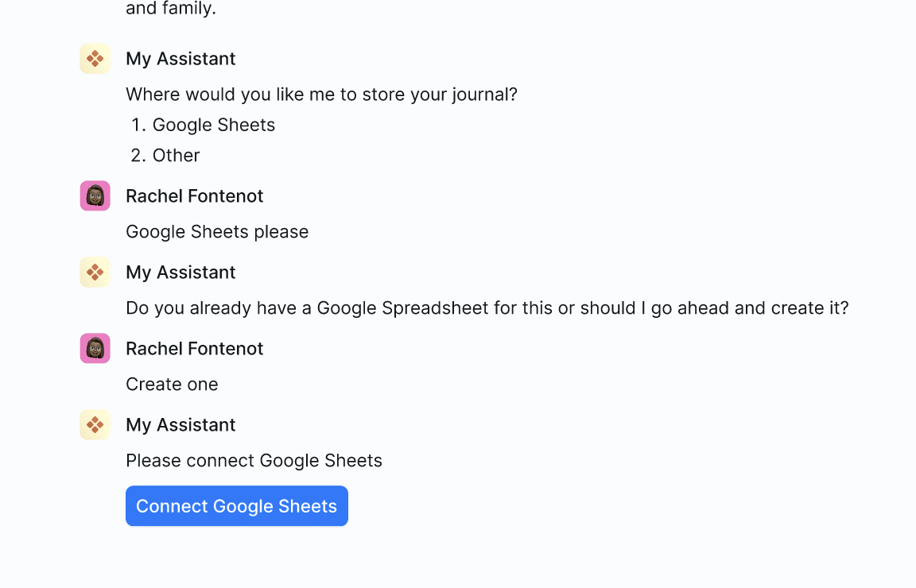Click the assistant avatar beside the storage question

point(95,58)
